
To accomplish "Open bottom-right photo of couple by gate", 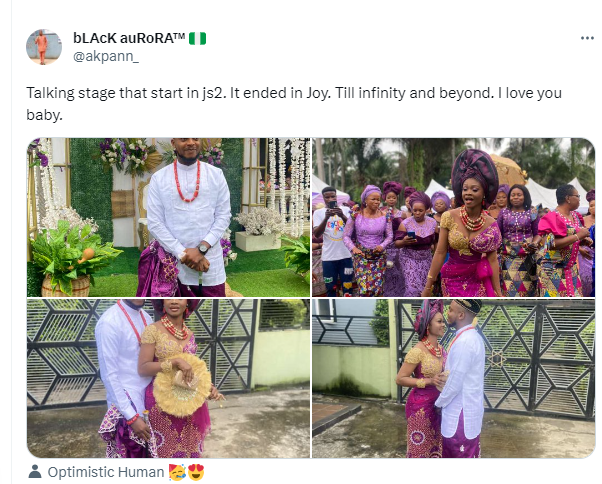I will point(454,378).
